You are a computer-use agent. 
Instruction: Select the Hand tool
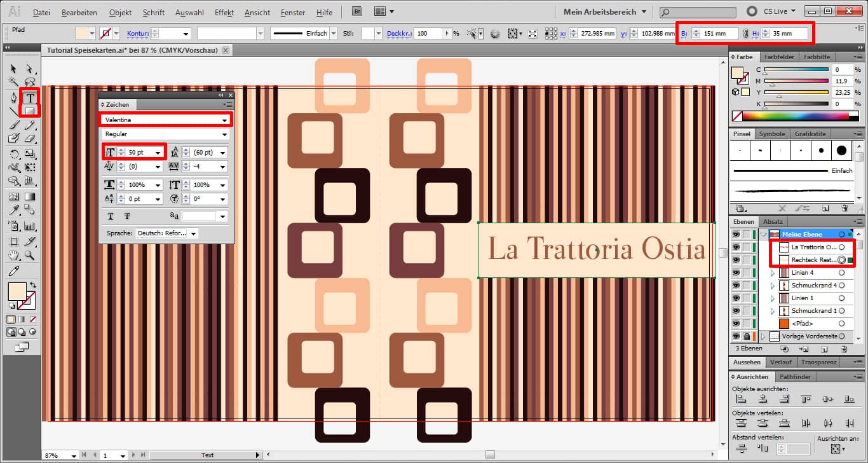pos(13,256)
